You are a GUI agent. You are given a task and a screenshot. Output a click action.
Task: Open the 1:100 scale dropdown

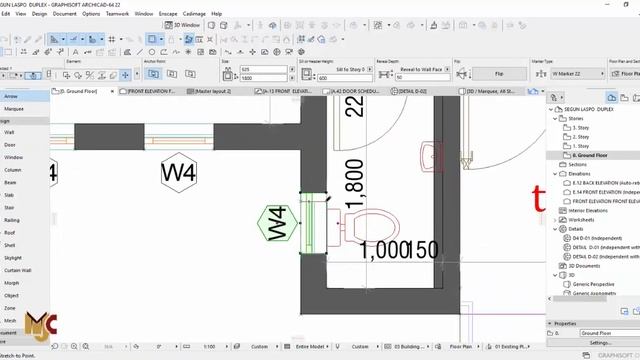tap(212, 346)
